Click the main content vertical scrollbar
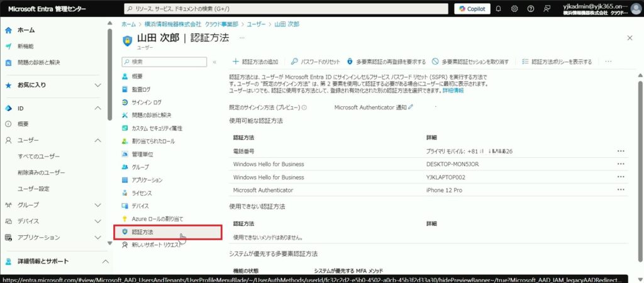The image size is (644, 283). [x=640, y=170]
